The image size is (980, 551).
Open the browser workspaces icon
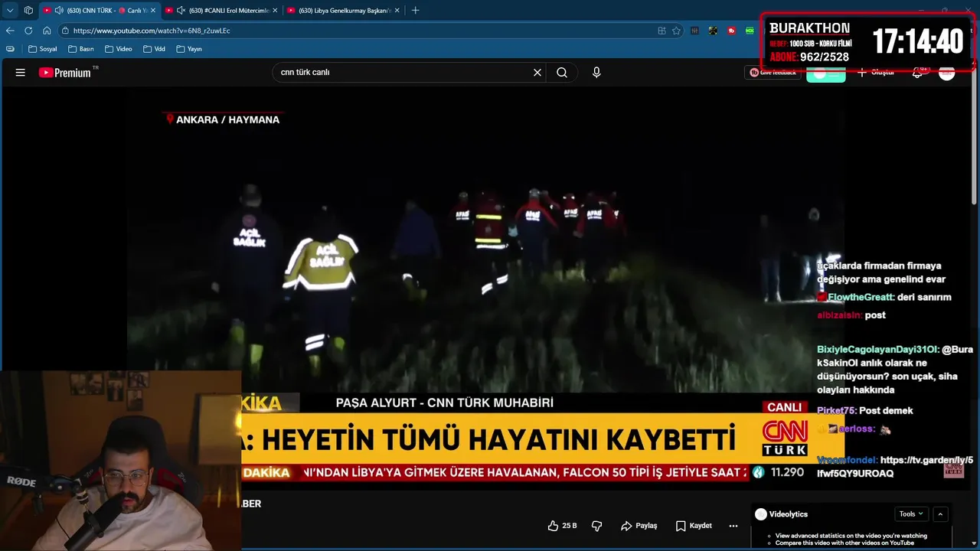(28, 10)
